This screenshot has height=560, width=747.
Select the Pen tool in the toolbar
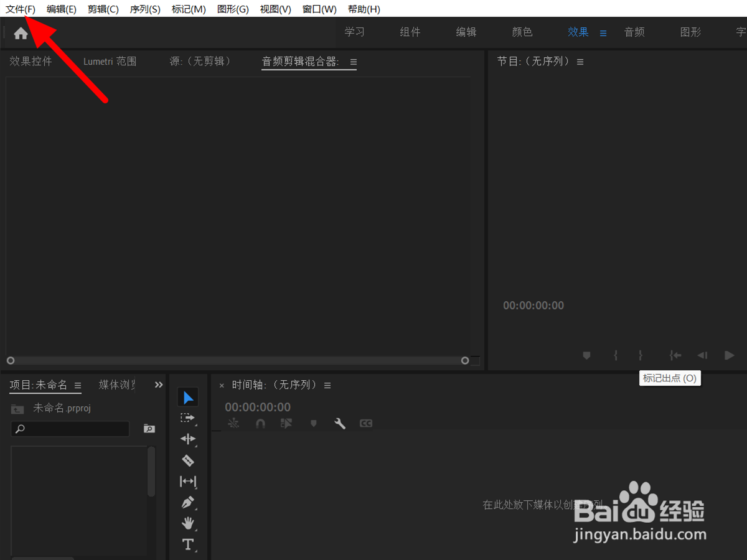point(188,502)
